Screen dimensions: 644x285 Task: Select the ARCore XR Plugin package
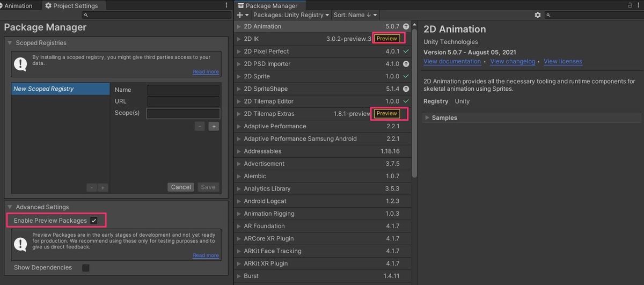(x=323, y=239)
